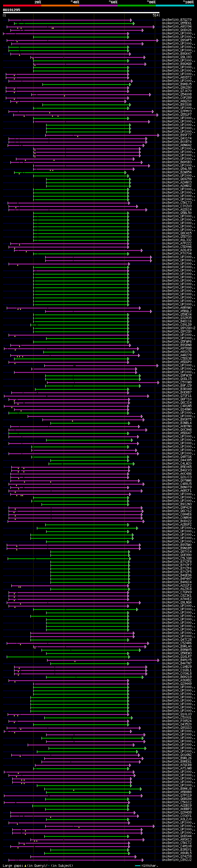Click hit label UniRef100_Q54W08
197x868 pixels.
tap(177, 94)
